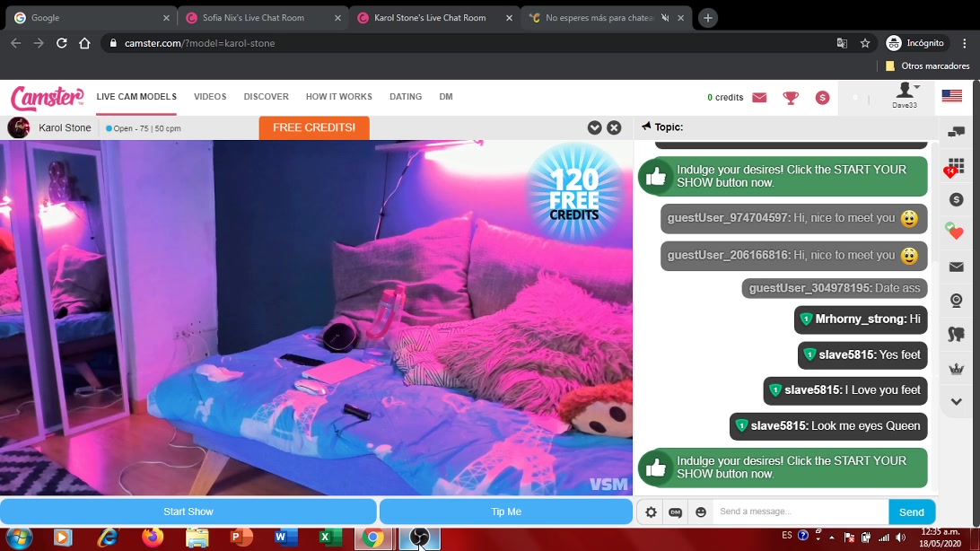Open the emoji picker in chat
Screen dimensions: 980x551
701,512
